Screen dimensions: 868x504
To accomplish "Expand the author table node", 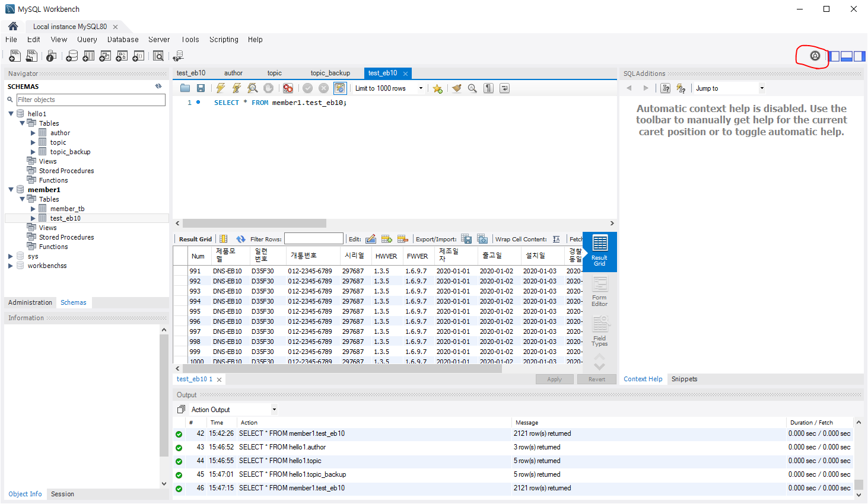I will coord(33,133).
